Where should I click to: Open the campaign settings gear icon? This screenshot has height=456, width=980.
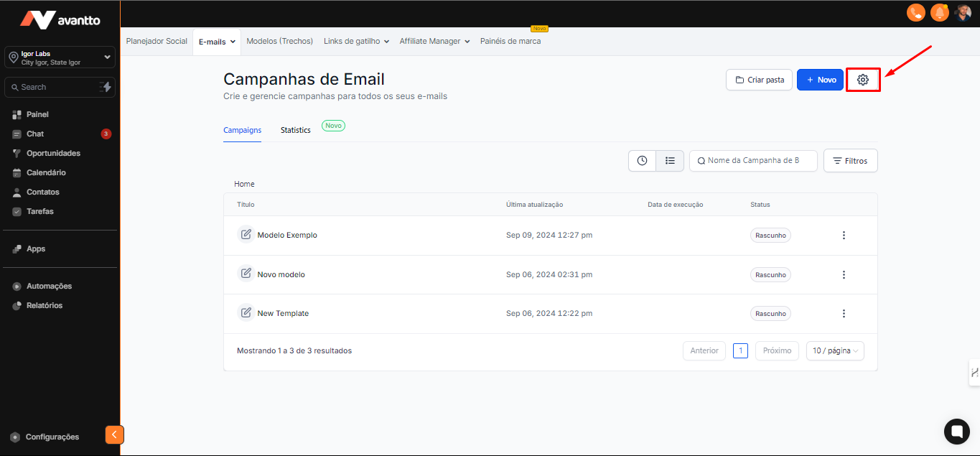click(863, 80)
